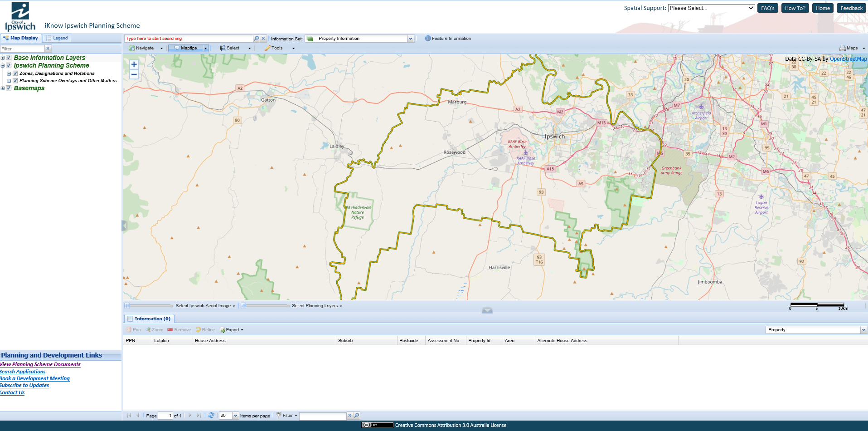This screenshot has height=431, width=868.
Task: Open the Information Set dropdown
Action: pos(410,39)
